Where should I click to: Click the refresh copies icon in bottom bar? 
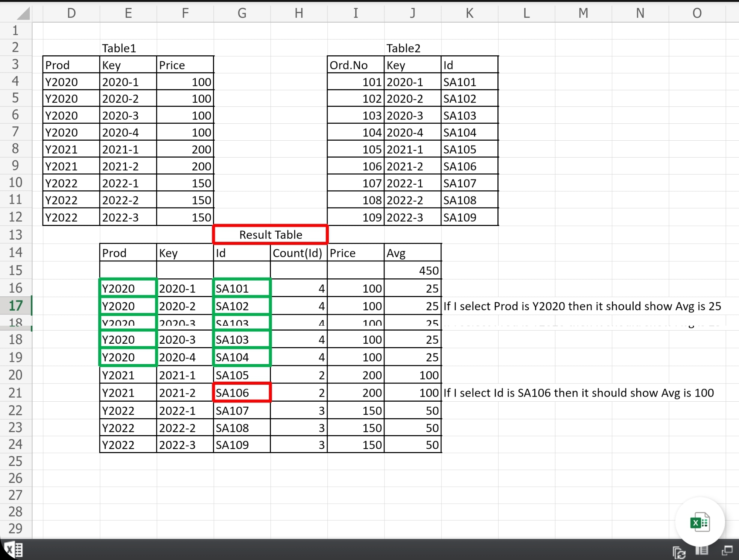[x=679, y=552]
